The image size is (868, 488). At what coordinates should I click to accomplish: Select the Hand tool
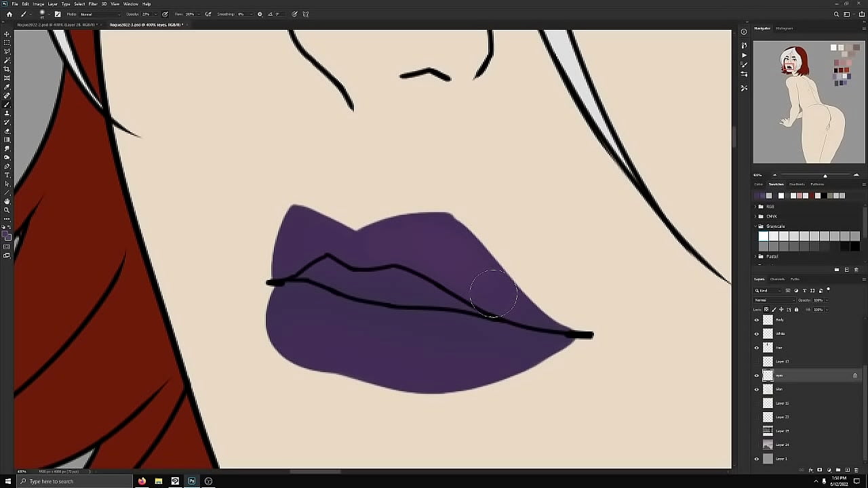click(7, 201)
